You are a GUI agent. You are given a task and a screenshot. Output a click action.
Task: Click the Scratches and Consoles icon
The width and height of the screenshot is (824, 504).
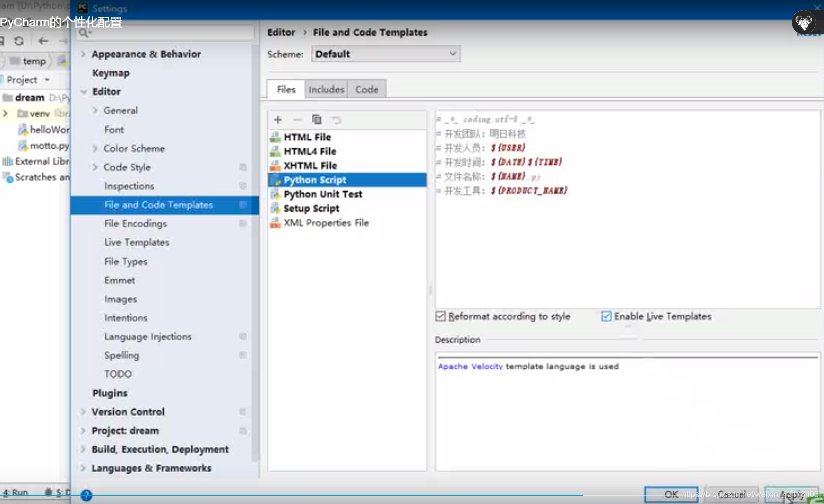[x=8, y=177]
